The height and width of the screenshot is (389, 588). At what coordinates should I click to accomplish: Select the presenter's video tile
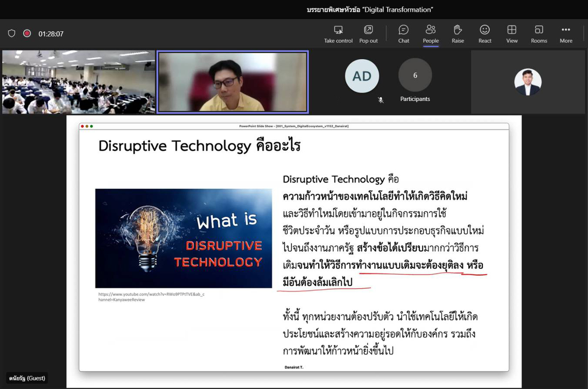point(233,82)
